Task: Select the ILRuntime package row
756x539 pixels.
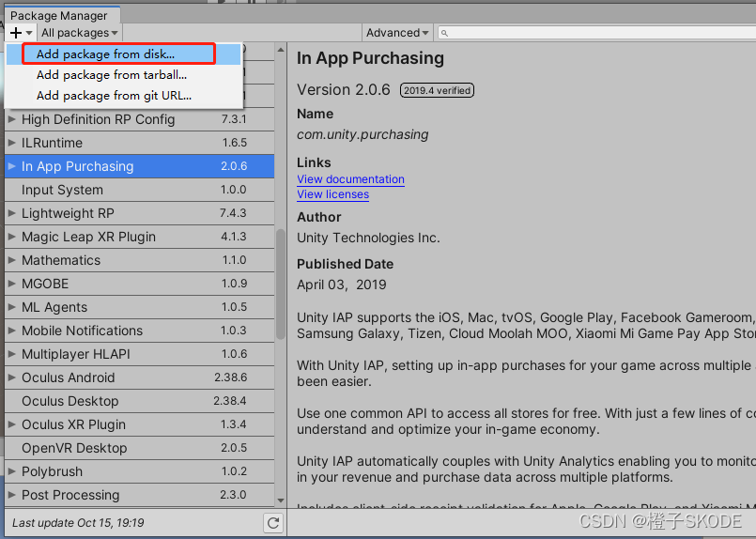Action: click(x=139, y=143)
